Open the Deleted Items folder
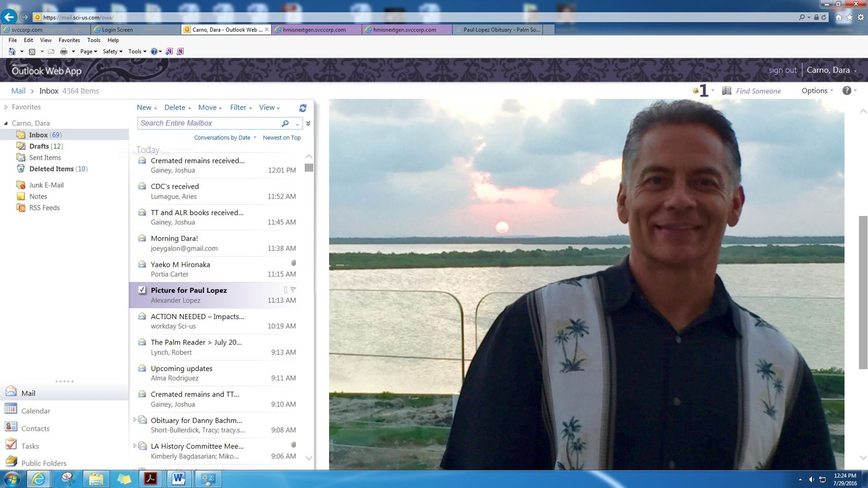This screenshot has width=868, height=488. coord(51,169)
